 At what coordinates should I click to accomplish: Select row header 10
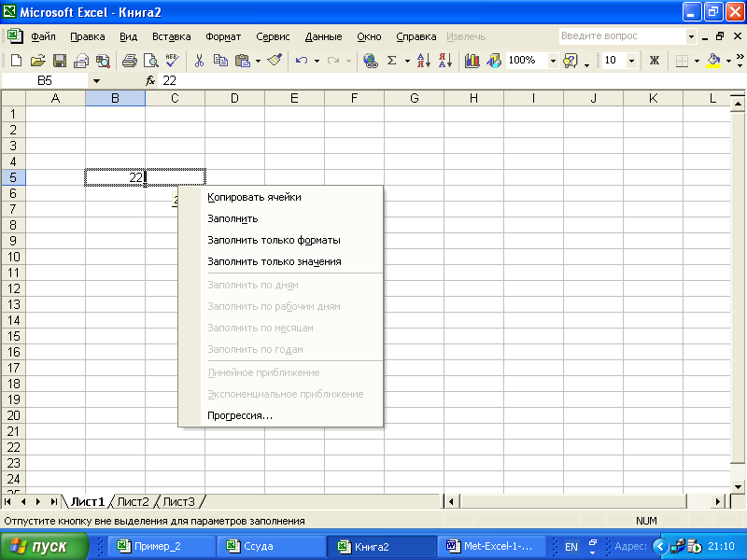tap(13, 257)
